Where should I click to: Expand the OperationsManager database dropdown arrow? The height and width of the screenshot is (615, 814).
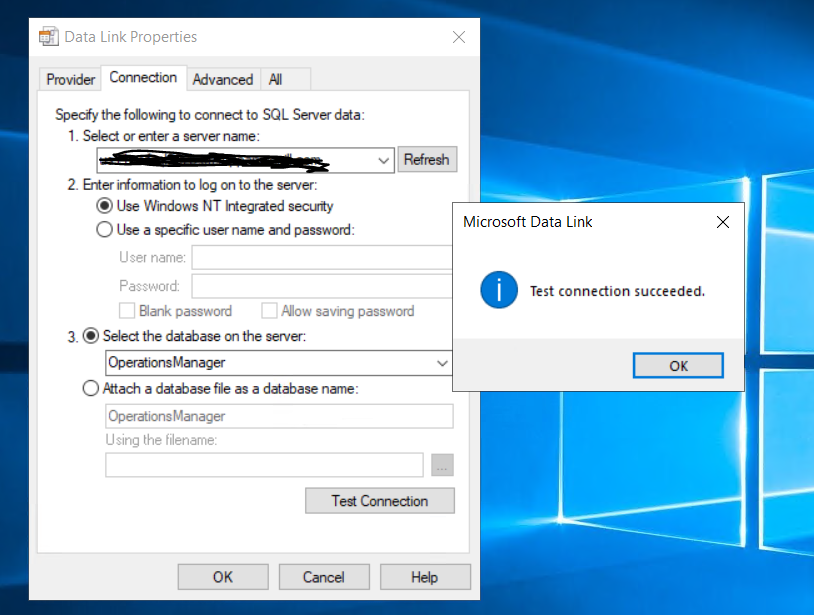[x=442, y=363]
